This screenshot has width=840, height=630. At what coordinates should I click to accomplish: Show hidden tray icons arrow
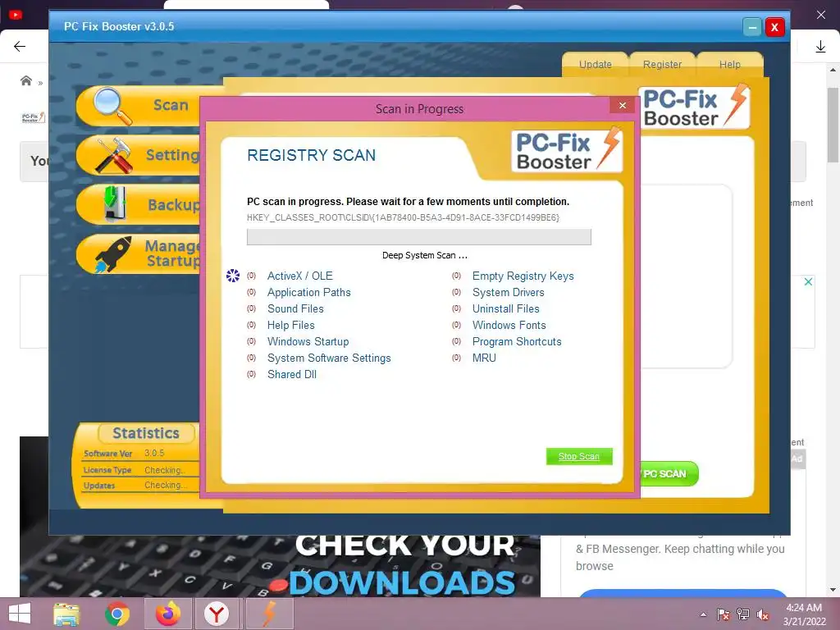click(x=703, y=614)
